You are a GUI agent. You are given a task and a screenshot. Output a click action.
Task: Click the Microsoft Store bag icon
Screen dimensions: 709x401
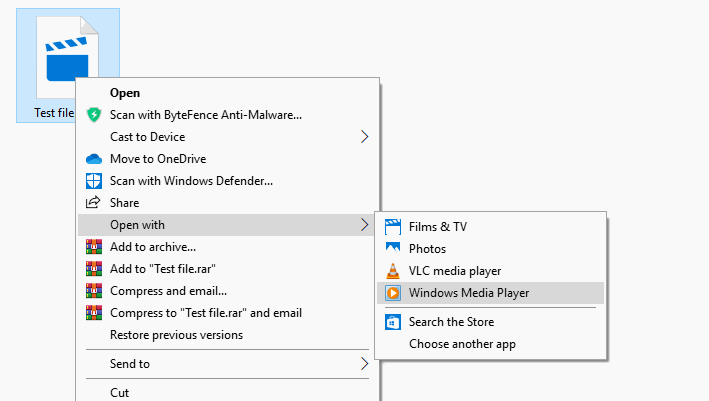pyautogui.click(x=393, y=322)
